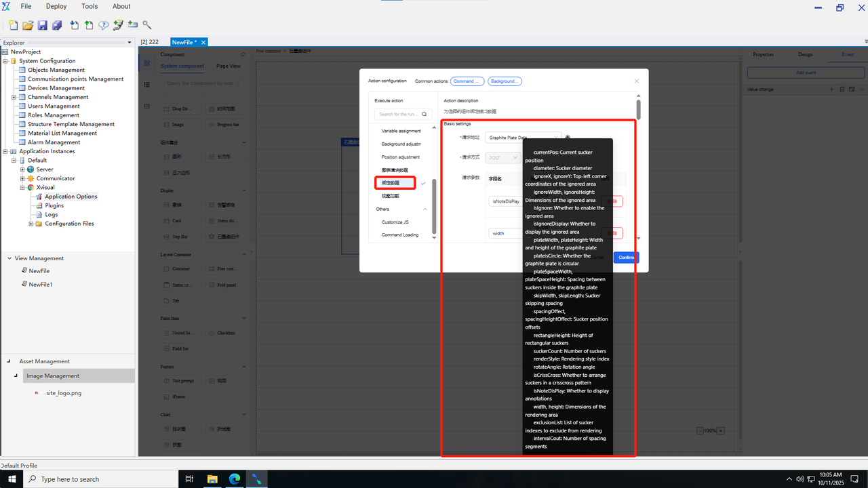This screenshot has width=868, height=488.
Task: Open the Deploy menu
Action: click(56, 6)
